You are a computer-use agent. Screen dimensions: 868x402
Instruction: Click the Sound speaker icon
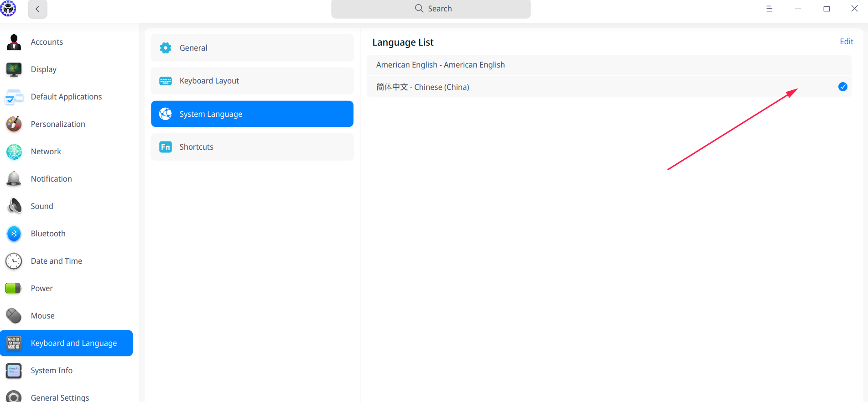(x=15, y=206)
